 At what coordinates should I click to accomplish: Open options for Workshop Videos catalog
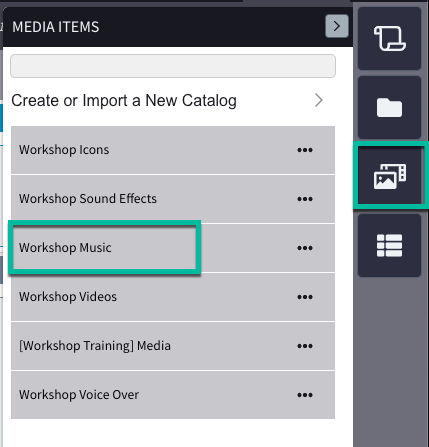coord(305,297)
